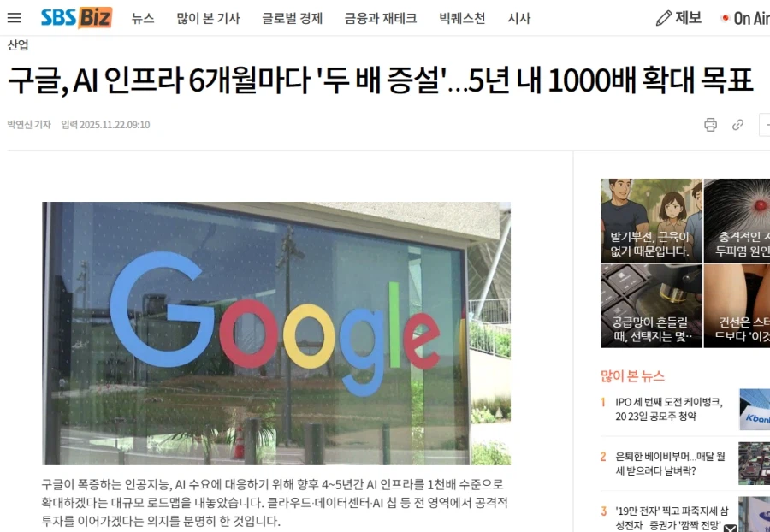770x532 pixels.
Task: Click reporter name 박연신 기자
Action: pos(29,125)
